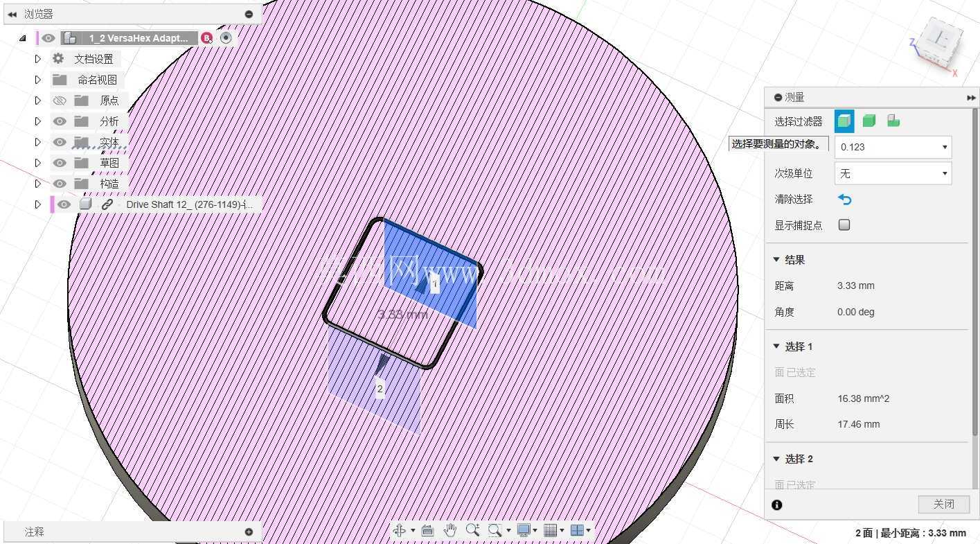The width and height of the screenshot is (980, 544).
Task: Click the 清除选择 undo arrow icon
Action: click(844, 200)
